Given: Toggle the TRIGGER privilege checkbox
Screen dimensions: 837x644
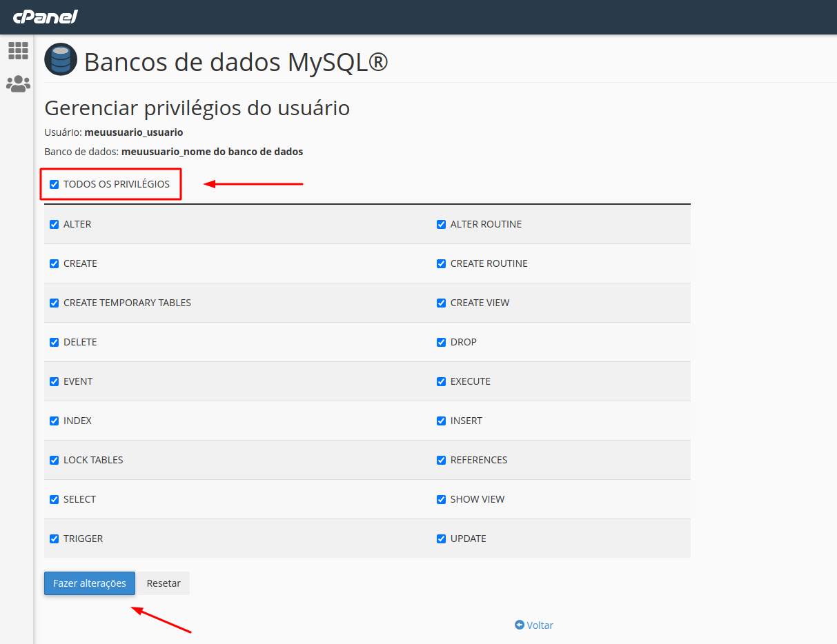Looking at the screenshot, I should tap(55, 539).
